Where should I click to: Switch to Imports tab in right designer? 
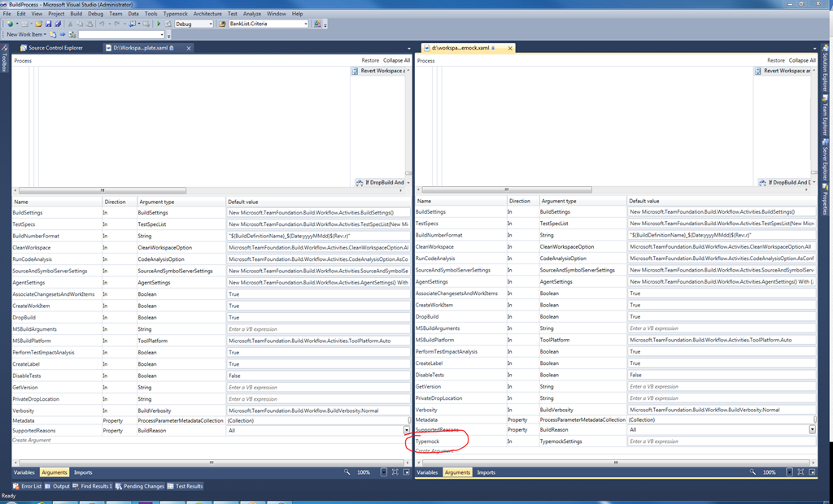pos(486,472)
